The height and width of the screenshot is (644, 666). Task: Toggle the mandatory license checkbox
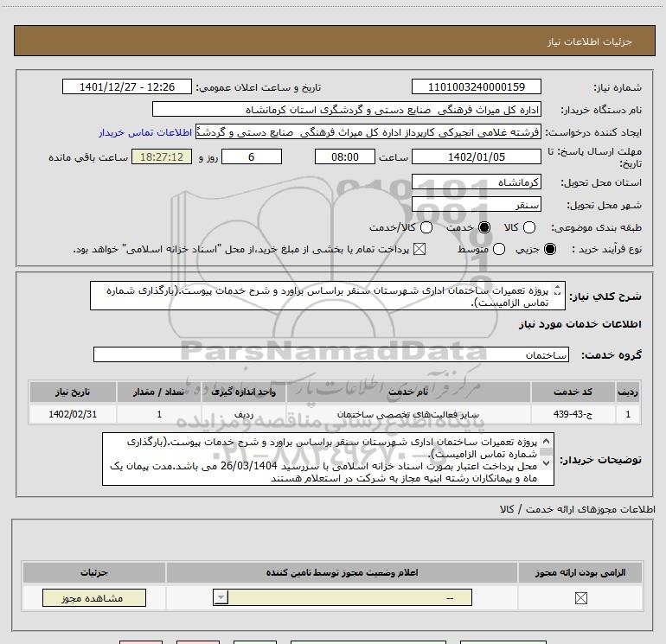(580, 598)
